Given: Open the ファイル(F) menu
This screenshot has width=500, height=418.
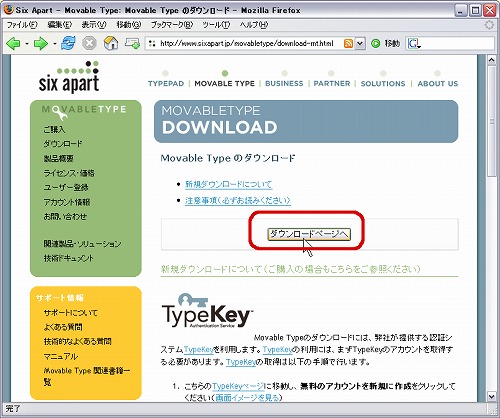Looking at the screenshot, I should click(x=22, y=25).
